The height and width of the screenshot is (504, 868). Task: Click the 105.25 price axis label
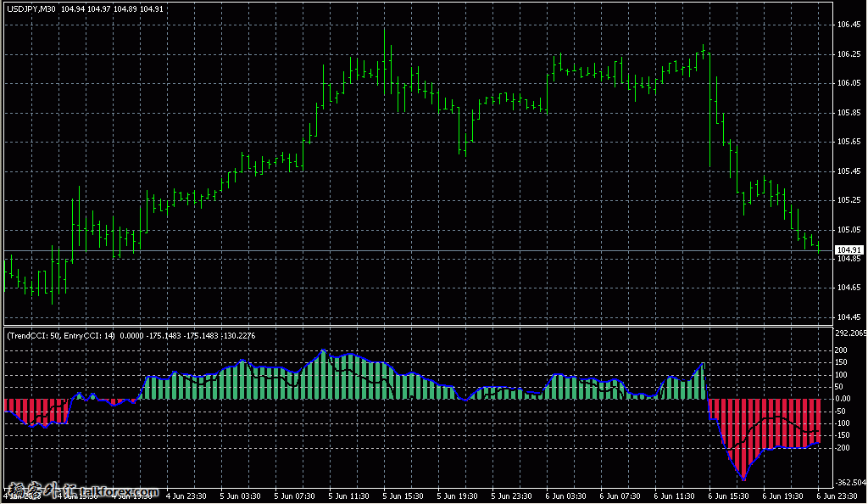pyautogui.click(x=849, y=200)
